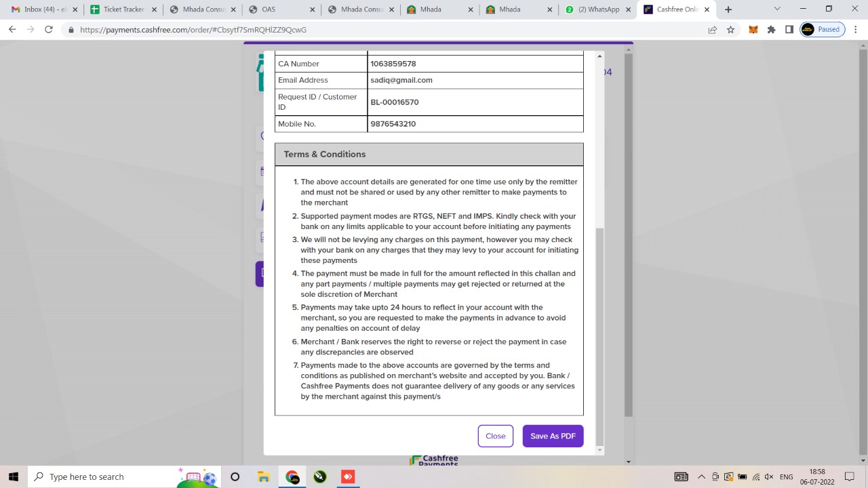
Task: Close the Inbox (44) Gmail tab
Action: 75,9
